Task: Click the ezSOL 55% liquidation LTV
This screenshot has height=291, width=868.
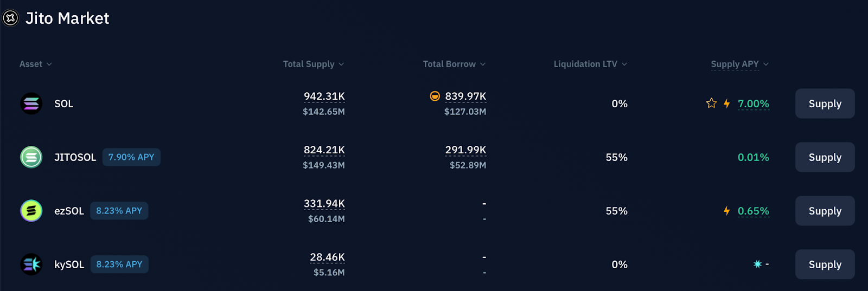Action: 617,211
